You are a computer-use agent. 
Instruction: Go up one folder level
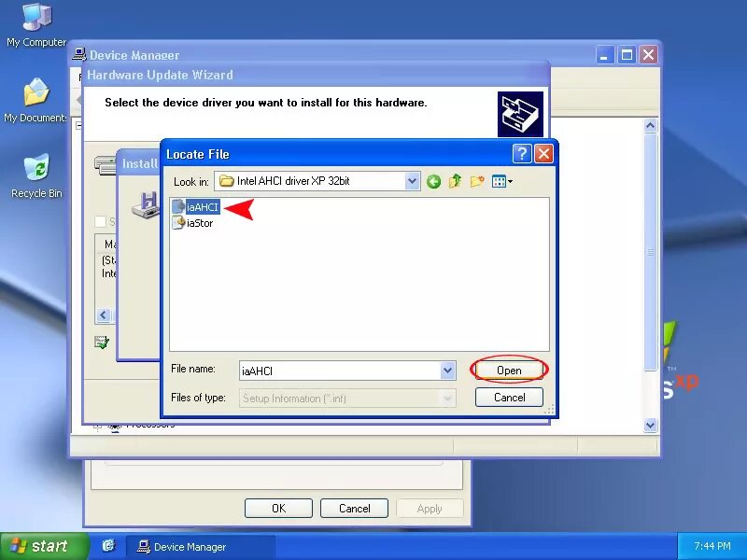pyautogui.click(x=455, y=181)
